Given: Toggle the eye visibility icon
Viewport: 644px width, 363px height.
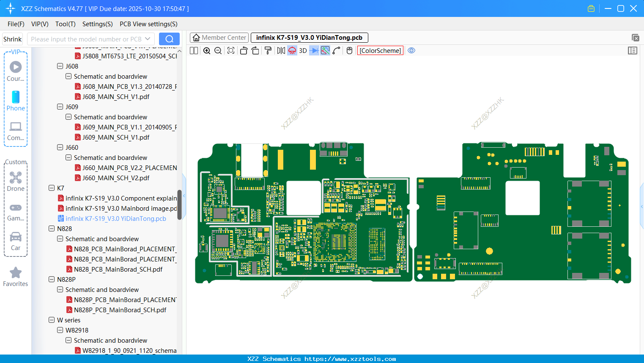Looking at the screenshot, I should (411, 51).
